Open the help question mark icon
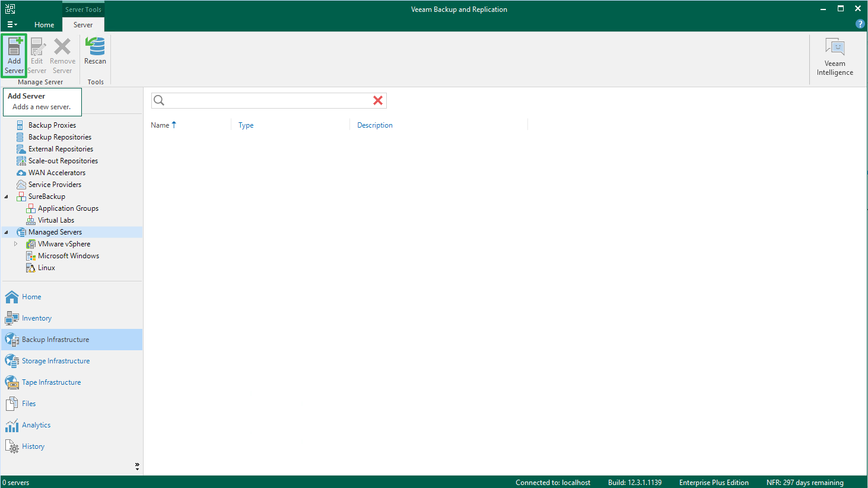This screenshot has width=868, height=488. click(860, 24)
